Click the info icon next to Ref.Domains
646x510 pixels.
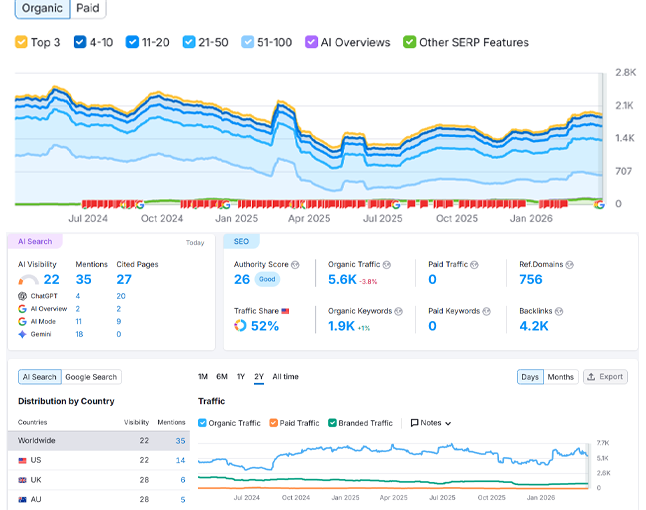tap(570, 265)
